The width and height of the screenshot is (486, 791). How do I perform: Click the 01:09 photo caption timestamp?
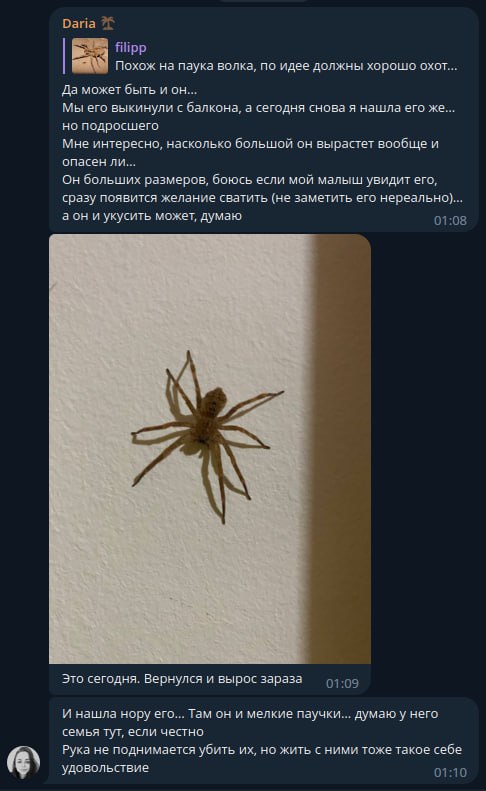point(342,684)
